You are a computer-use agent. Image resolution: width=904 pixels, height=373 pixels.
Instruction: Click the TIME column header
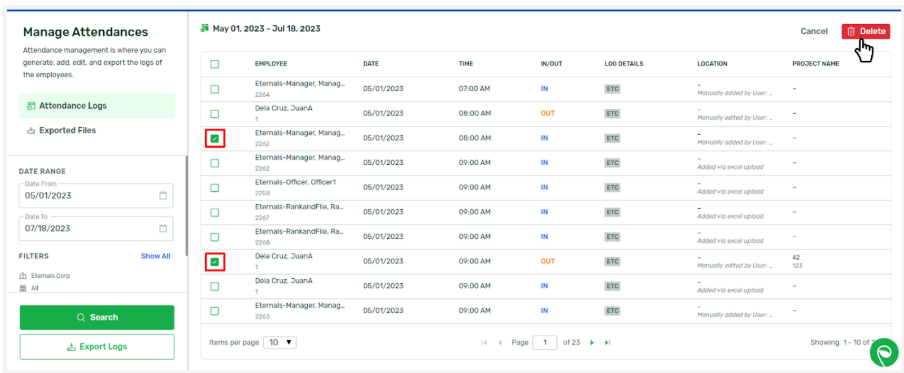click(466, 64)
